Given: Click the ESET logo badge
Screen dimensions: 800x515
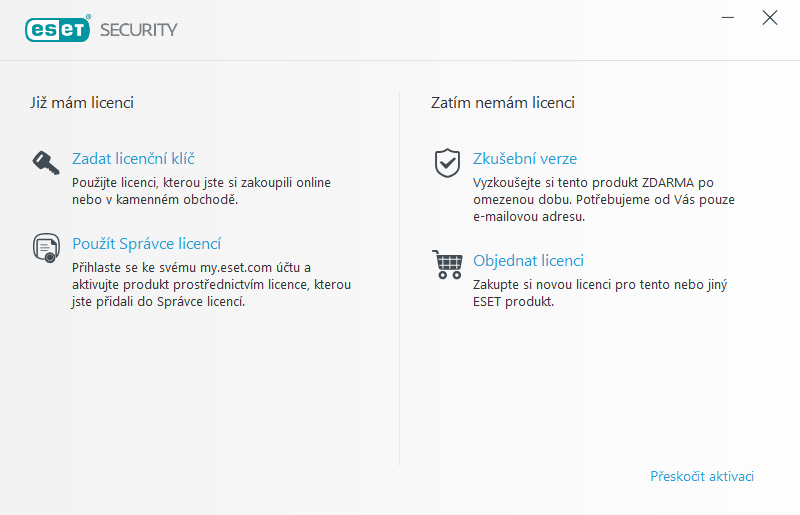Looking at the screenshot, I should [58, 29].
